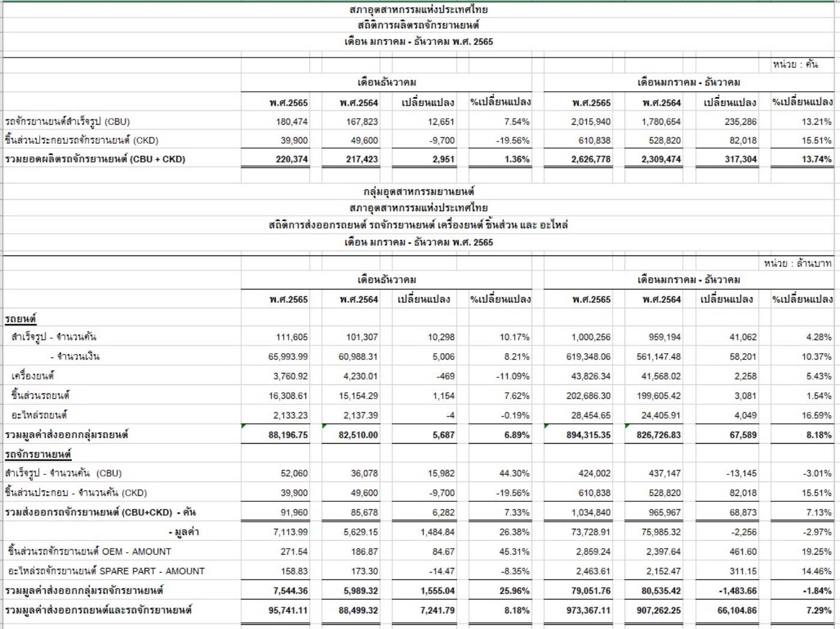The width and height of the screenshot is (840, 629).
Task: Click row label 'รวมยอดผลิตรถจักรยานยนต์ (CBU + CKD)'
Action: click(x=95, y=159)
